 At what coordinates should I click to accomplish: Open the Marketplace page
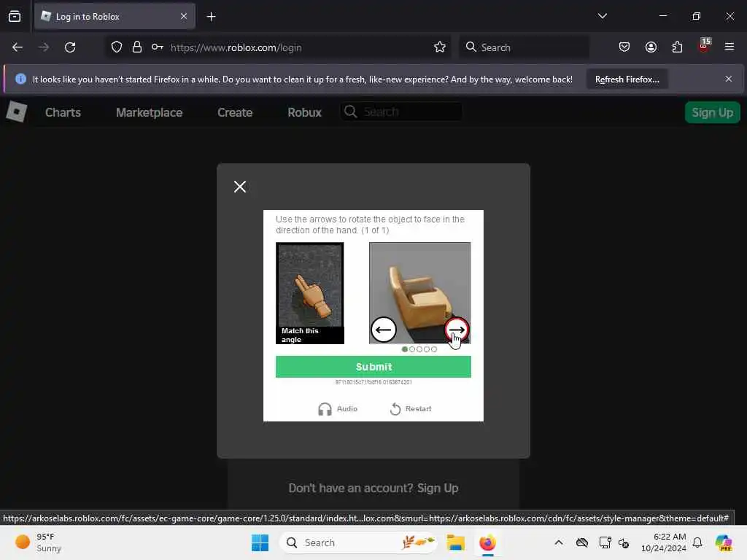point(149,112)
